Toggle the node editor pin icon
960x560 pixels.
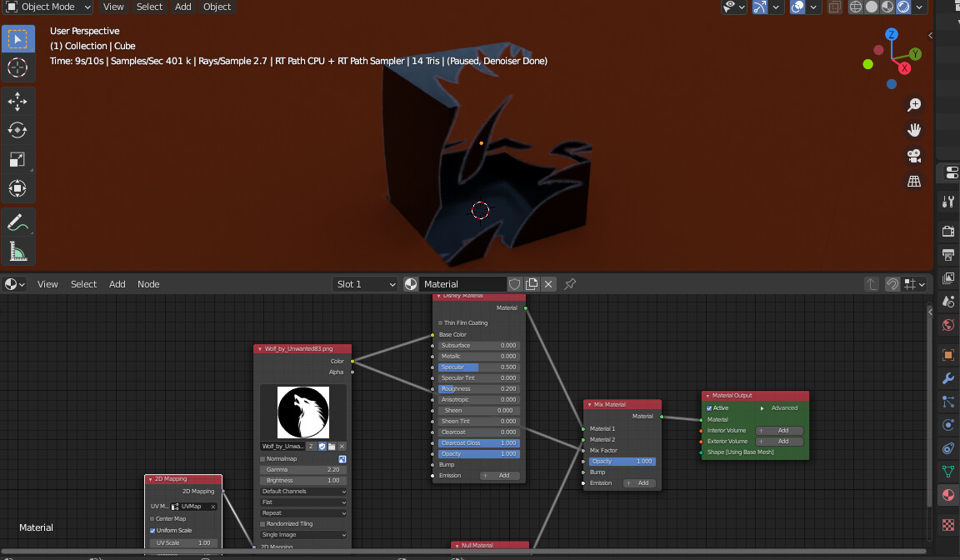(570, 284)
